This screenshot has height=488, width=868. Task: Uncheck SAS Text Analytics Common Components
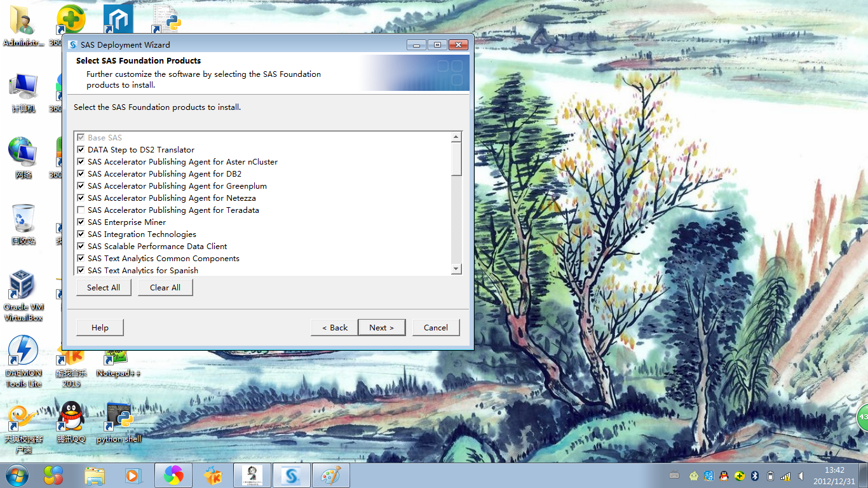[81, 259]
